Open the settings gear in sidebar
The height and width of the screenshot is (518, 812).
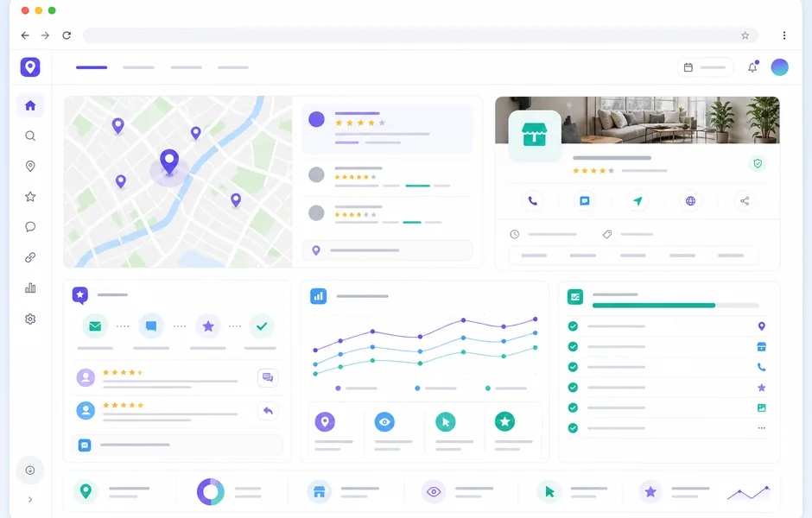click(30, 319)
